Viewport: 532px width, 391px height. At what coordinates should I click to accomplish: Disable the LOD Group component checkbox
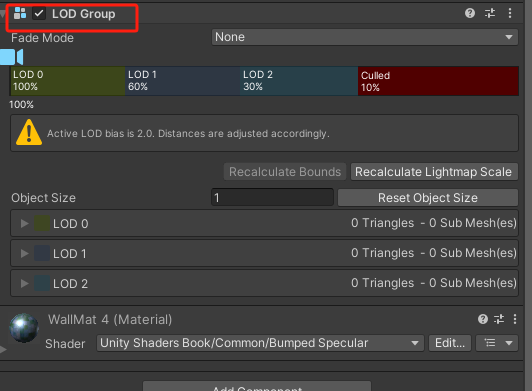pyautogui.click(x=39, y=14)
